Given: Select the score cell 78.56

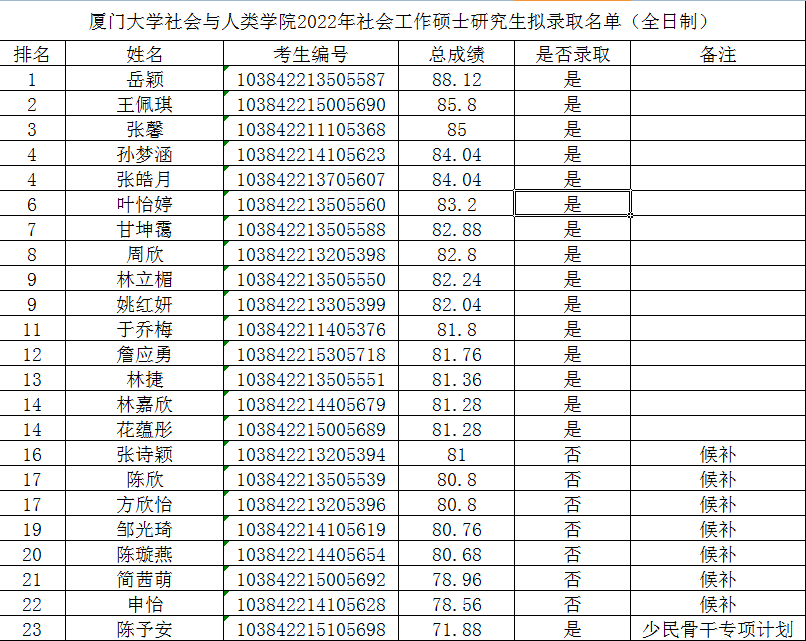Looking at the screenshot, I should (x=456, y=604).
